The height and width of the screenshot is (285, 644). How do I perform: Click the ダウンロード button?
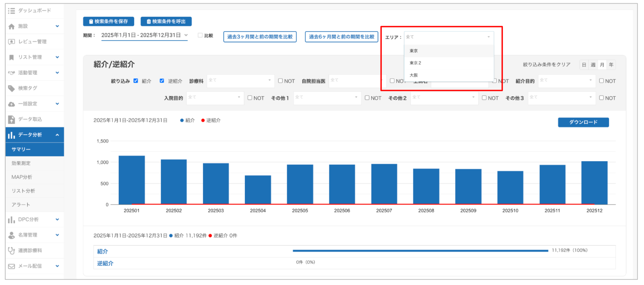pyautogui.click(x=583, y=122)
